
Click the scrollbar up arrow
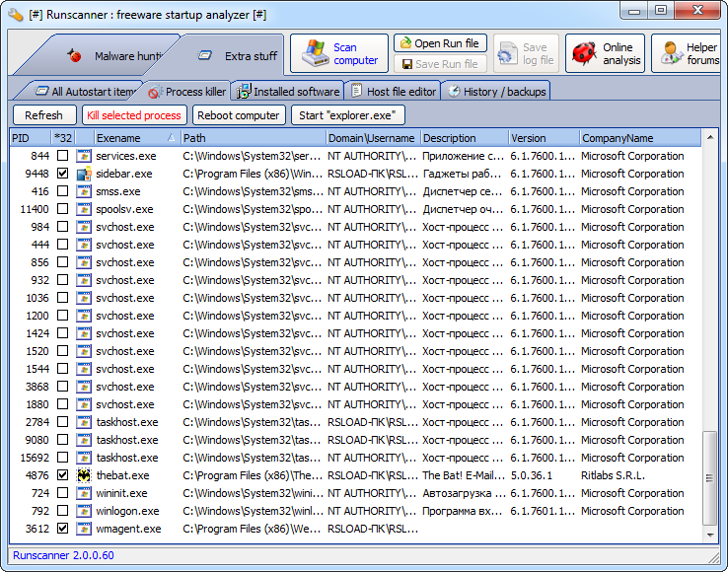tap(710, 137)
